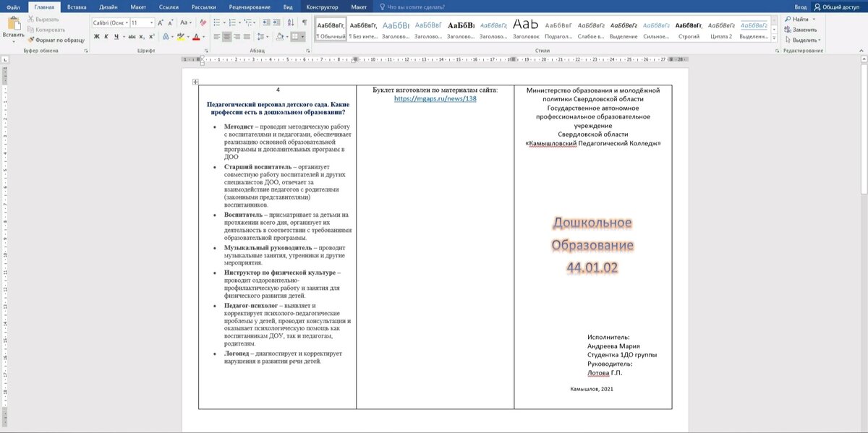Apply the Подзаголовок style
This screenshot has height=433, width=868.
[x=558, y=30]
